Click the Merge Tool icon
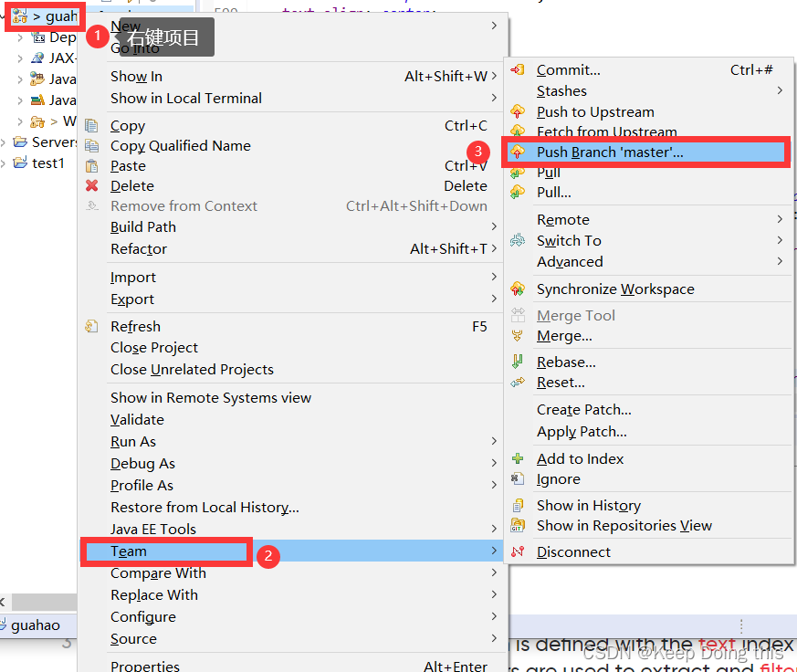 pos(518,315)
